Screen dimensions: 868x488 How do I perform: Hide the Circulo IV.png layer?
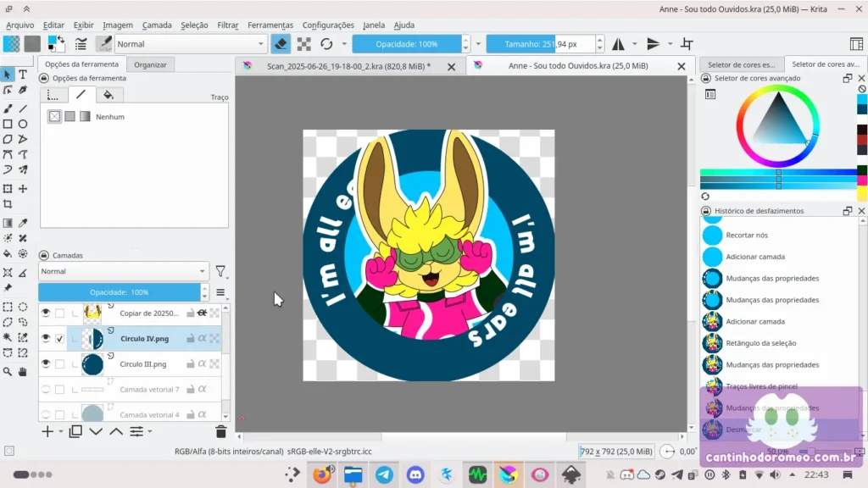(x=46, y=339)
